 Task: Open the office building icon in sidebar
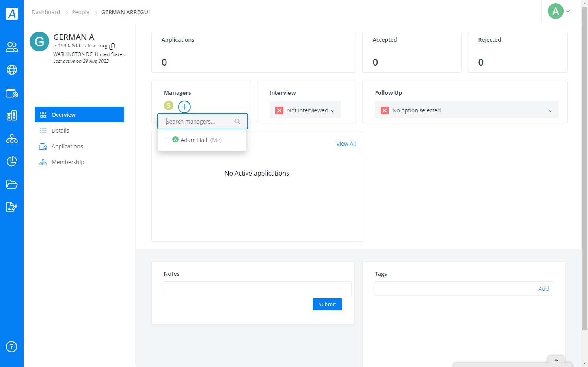point(12,116)
